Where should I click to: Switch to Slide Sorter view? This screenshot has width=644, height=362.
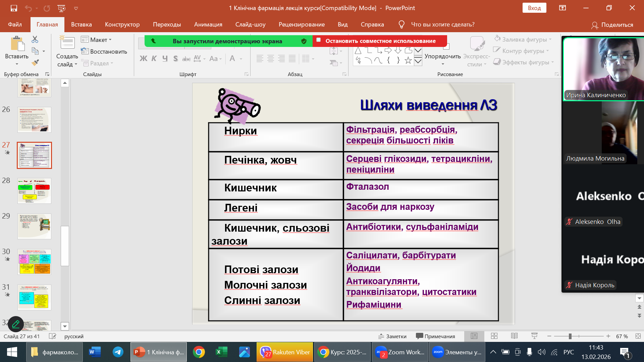[x=494, y=336]
